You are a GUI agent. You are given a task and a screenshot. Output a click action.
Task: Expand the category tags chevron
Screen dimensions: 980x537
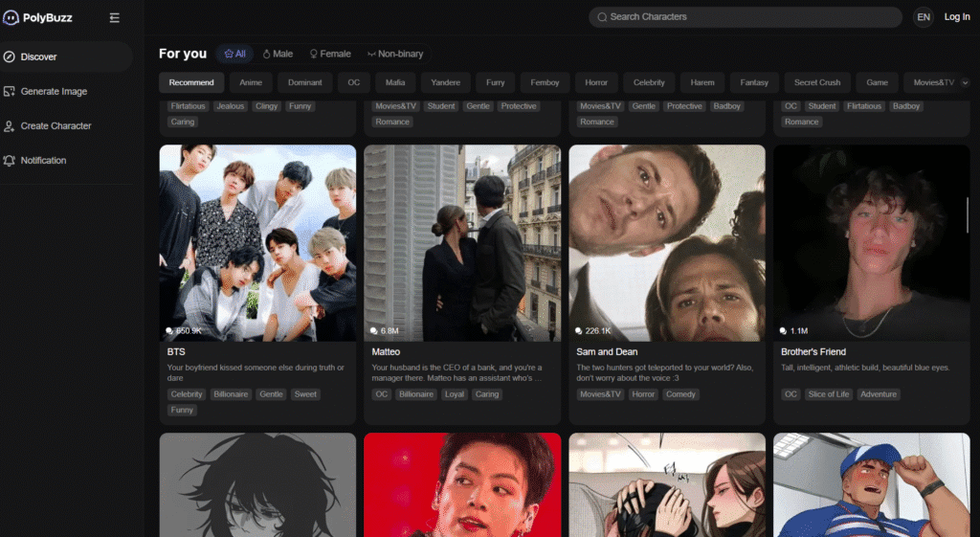[x=965, y=82]
